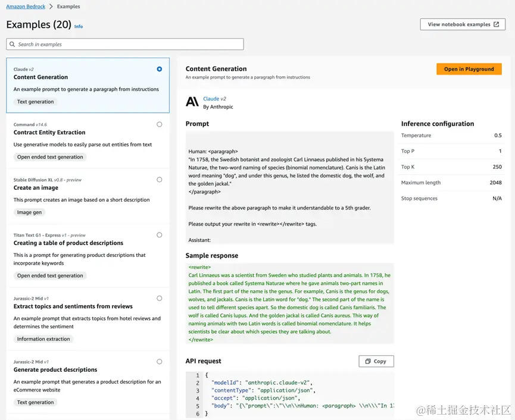Click the By Anthropic text
Image resolution: width=515 pixels, height=420 pixels.
(x=218, y=106)
